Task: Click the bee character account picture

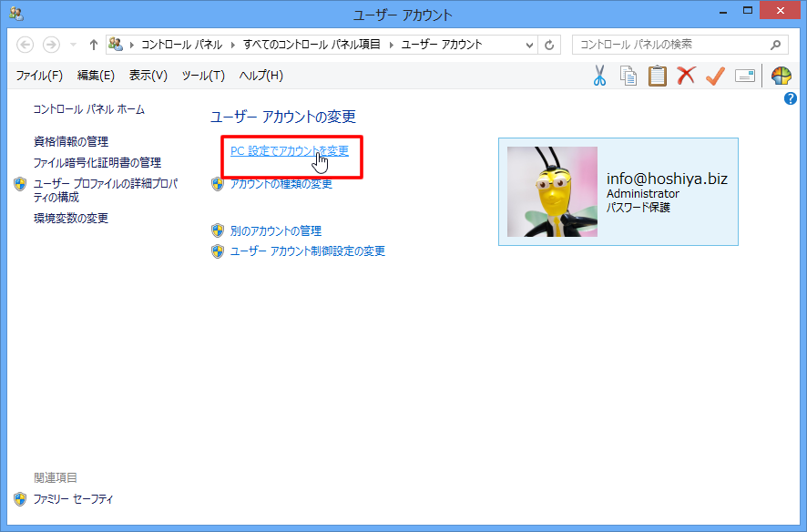Action: click(x=552, y=192)
